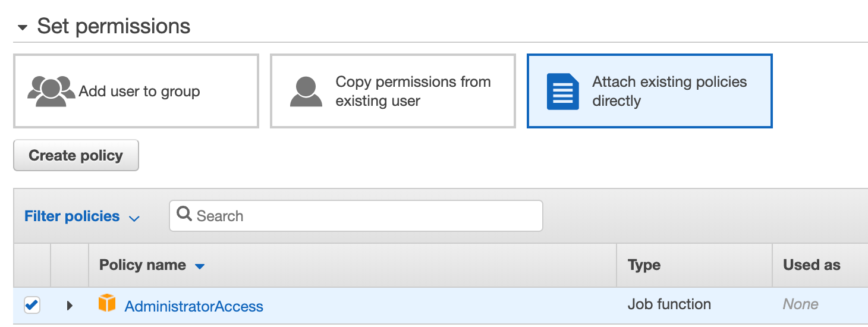This screenshot has width=868, height=327.
Task: Click the blue document policy icon
Action: (562, 91)
